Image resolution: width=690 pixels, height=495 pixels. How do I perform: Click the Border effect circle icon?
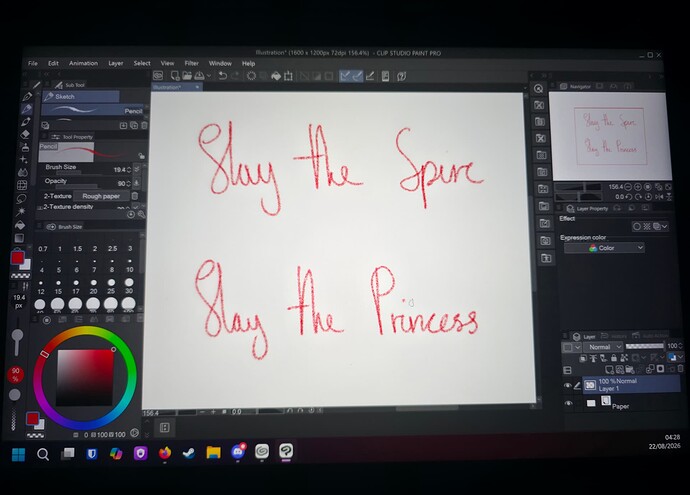click(x=636, y=226)
